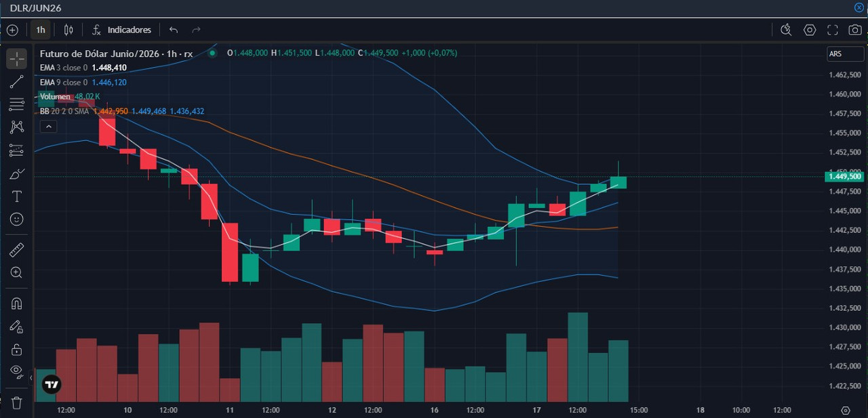Toggle fullscreen mode
This screenshot has height=418, width=868.
(x=833, y=30)
